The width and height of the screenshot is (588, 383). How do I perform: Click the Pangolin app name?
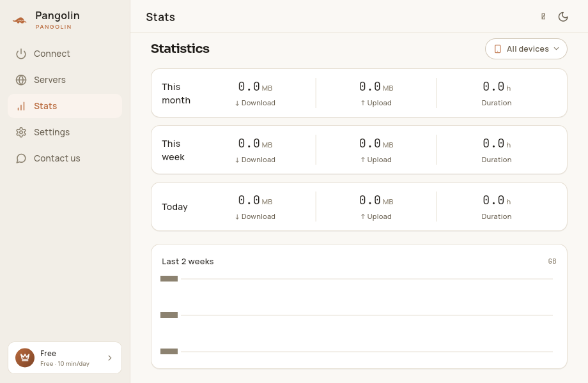pos(58,16)
